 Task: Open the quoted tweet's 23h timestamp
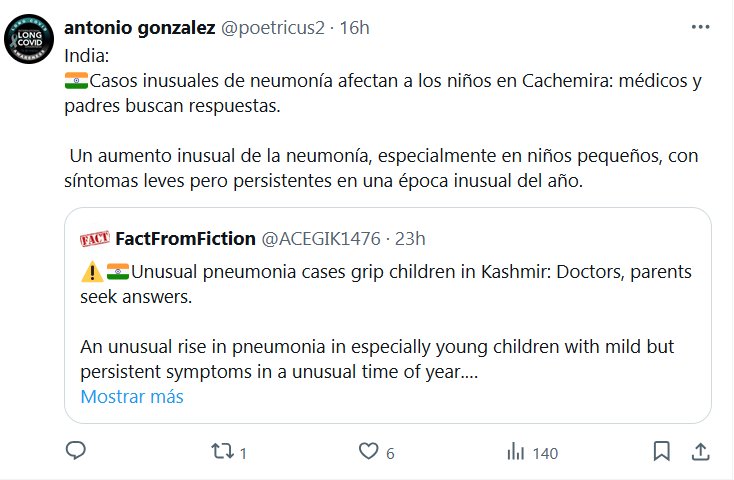(410, 238)
